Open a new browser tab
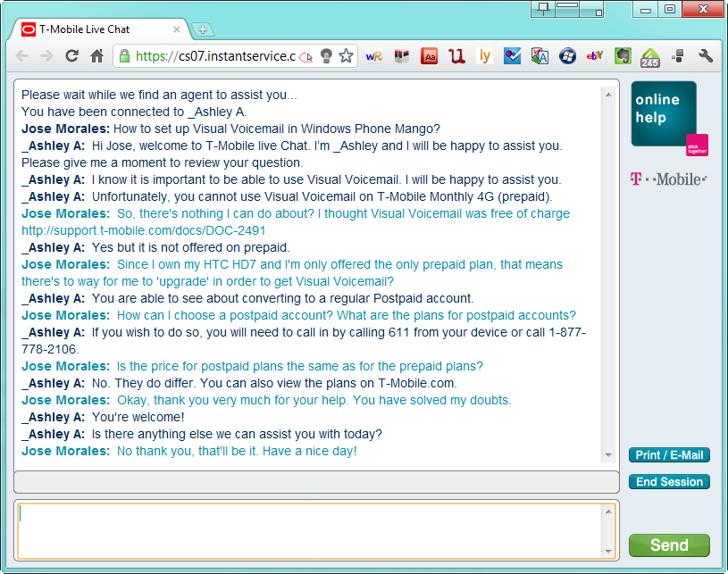728x574 pixels. [x=203, y=29]
